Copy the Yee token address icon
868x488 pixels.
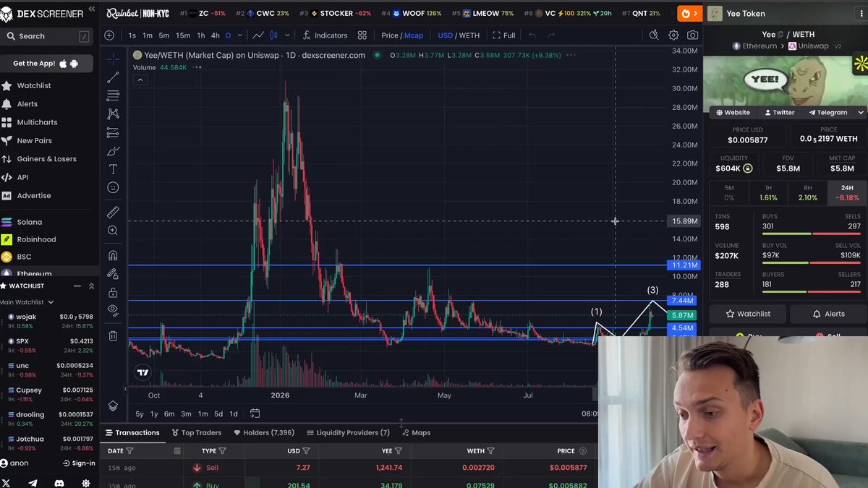click(781, 35)
